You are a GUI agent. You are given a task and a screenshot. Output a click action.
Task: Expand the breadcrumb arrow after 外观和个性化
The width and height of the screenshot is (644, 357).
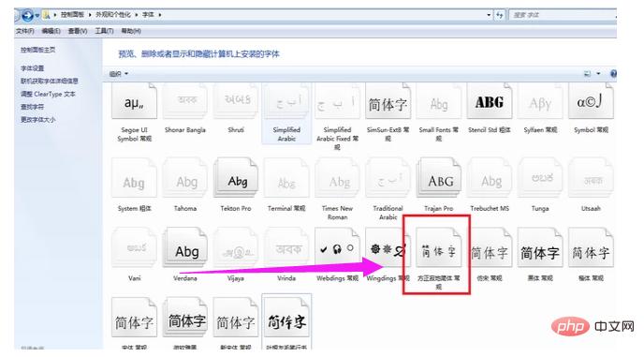pos(136,15)
